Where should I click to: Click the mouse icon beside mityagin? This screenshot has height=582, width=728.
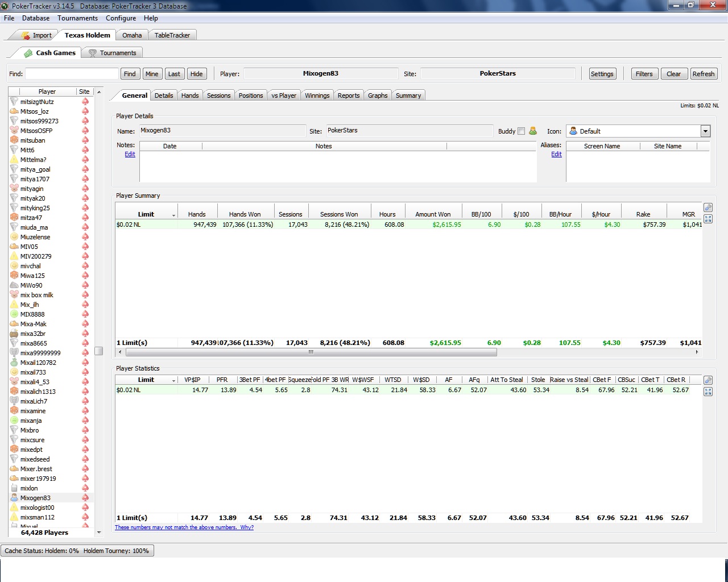[14, 189]
